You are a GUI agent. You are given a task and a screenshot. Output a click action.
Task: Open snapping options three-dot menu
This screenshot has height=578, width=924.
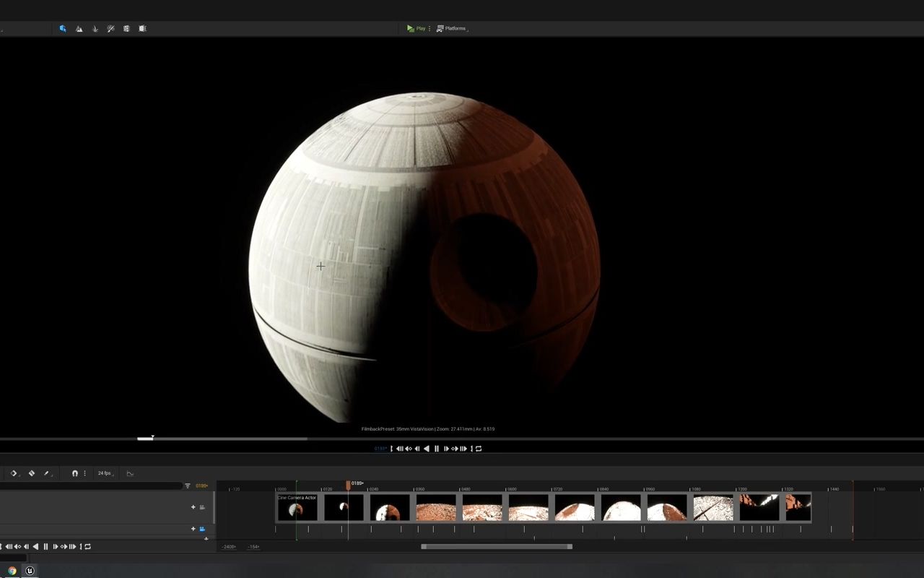point(84,473)
